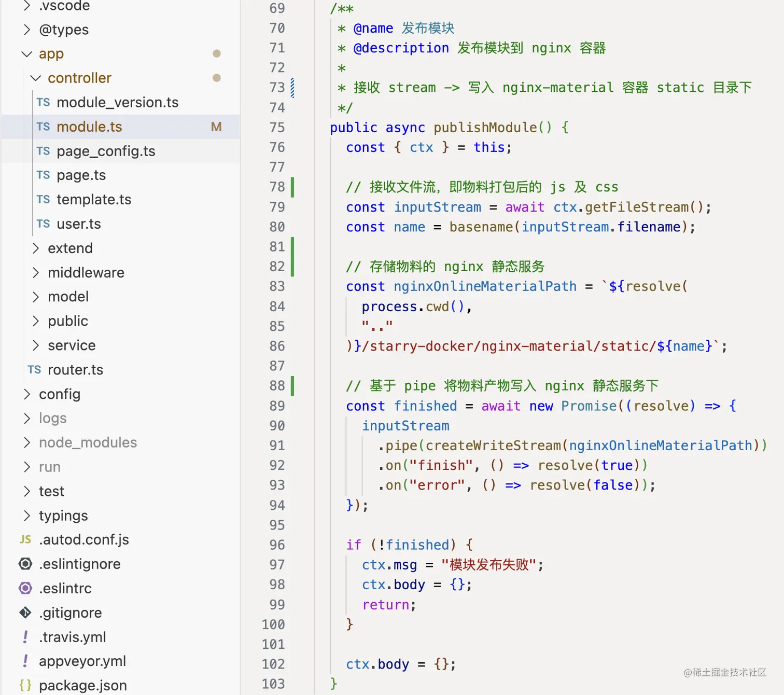This screenshot has width=784, height=695.
Task: Expand the node_modules folder
Action: pyautogui.click(x=27, y=442)
